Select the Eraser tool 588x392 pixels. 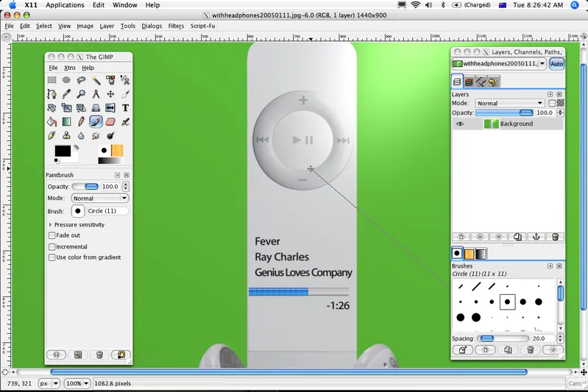click(110, 122)
